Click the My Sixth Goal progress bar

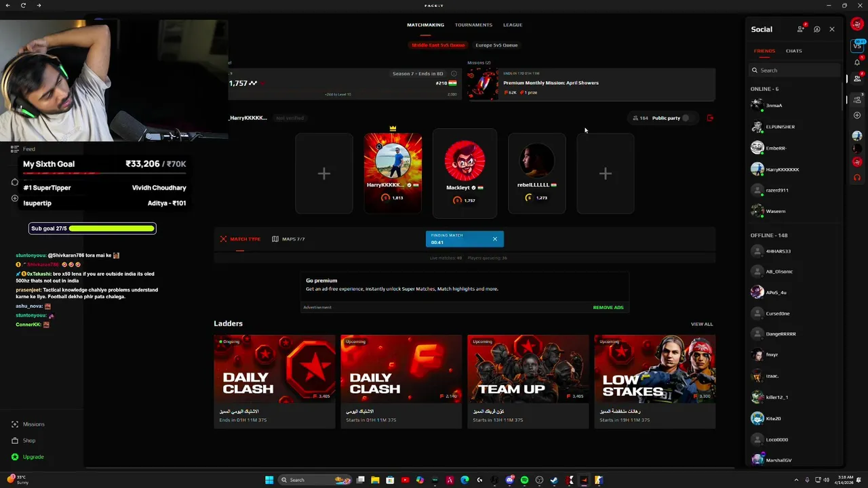click(x=104, y=174)
